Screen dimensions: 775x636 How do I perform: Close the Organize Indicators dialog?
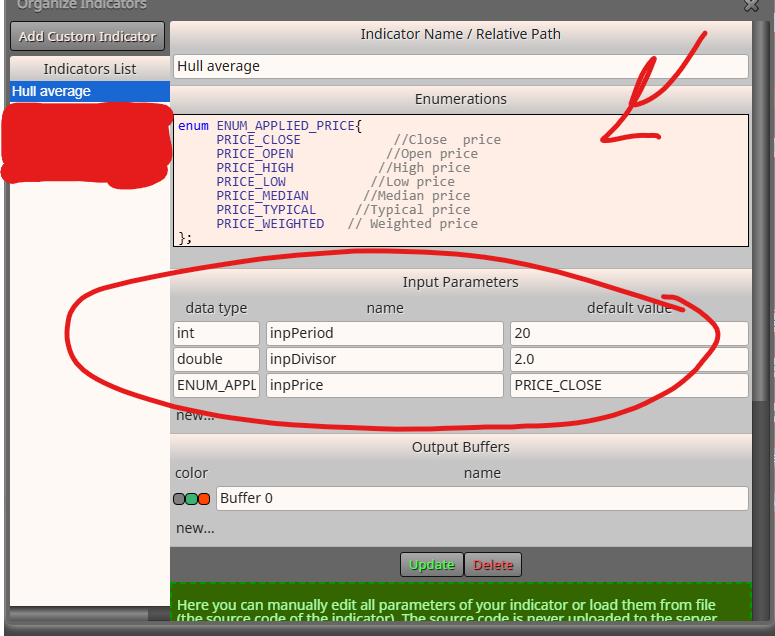coord(752,5)
